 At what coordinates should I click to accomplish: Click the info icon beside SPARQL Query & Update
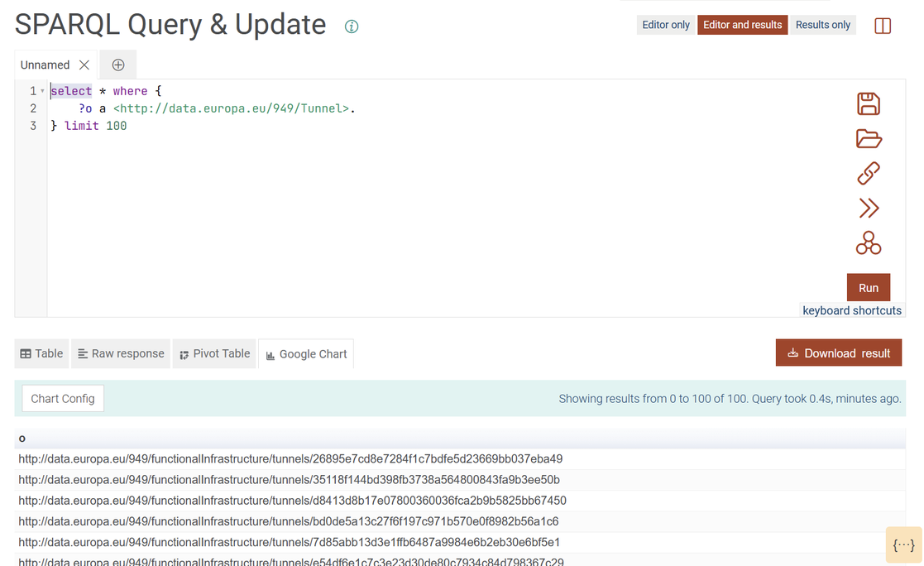click(x=352, y=26)
